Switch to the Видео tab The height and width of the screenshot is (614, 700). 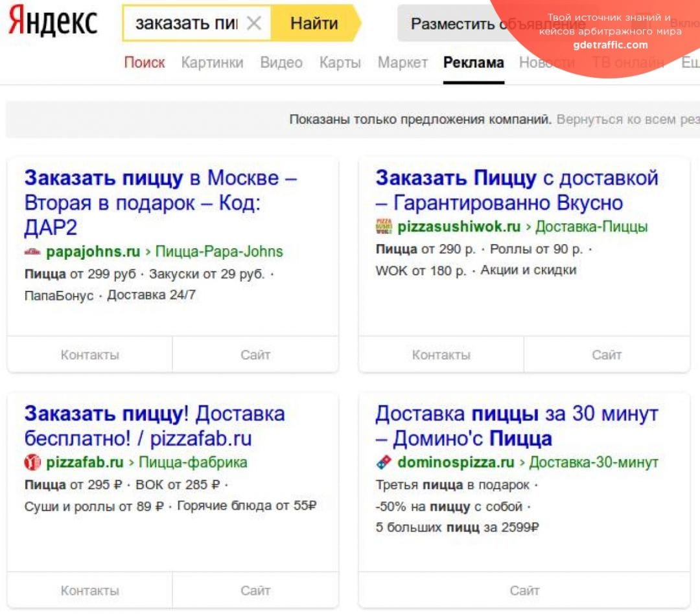[281, 62]
